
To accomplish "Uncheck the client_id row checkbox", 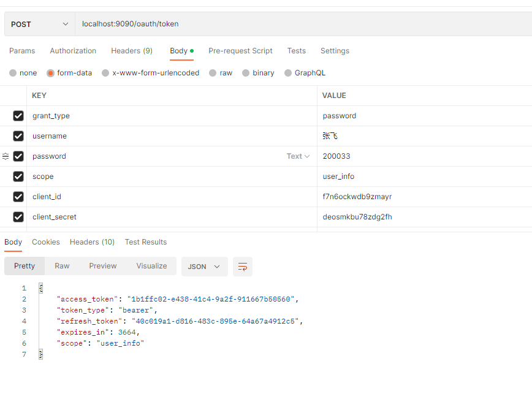I will click(18, 197).
